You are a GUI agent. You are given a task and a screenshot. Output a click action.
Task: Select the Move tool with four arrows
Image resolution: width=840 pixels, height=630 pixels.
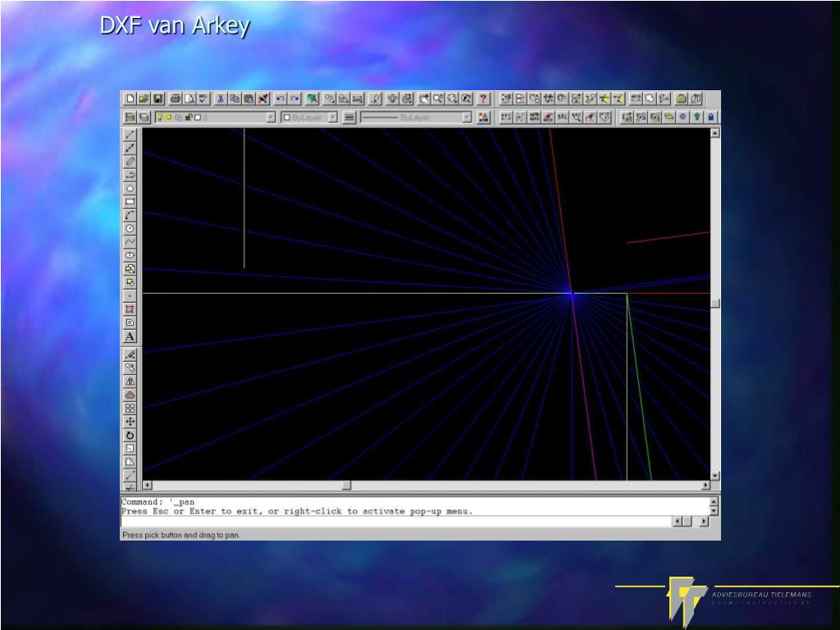130,422
